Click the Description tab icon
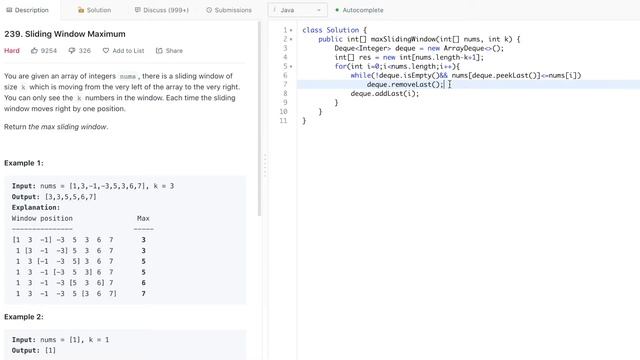Image resolution: width=640 pixels, height=360 pixels. (9, 10)
